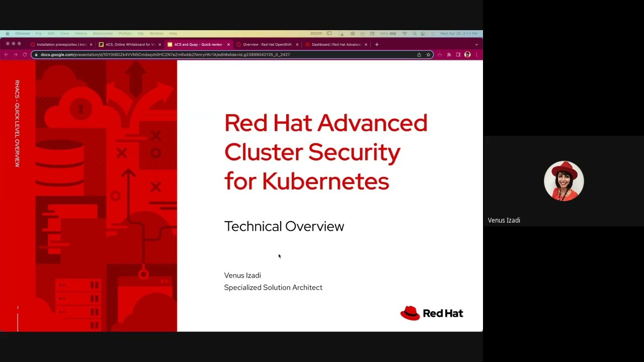The height and width of the screenshot is (362, 644).
Task: Switch to the Overview - Red Hat OpenShift tab
Action: (266, 44)
